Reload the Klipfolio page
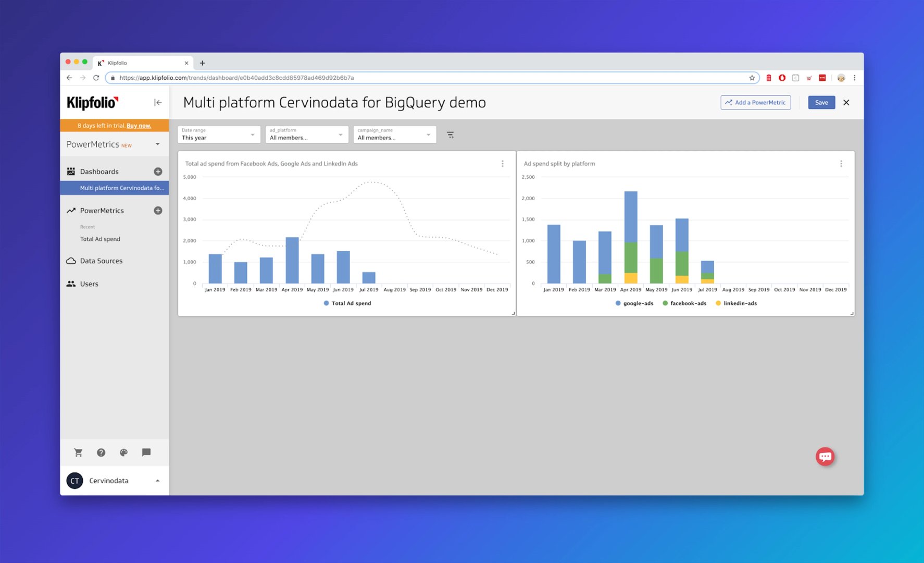The height and width of the screenshot is (563, 924). 96,78
